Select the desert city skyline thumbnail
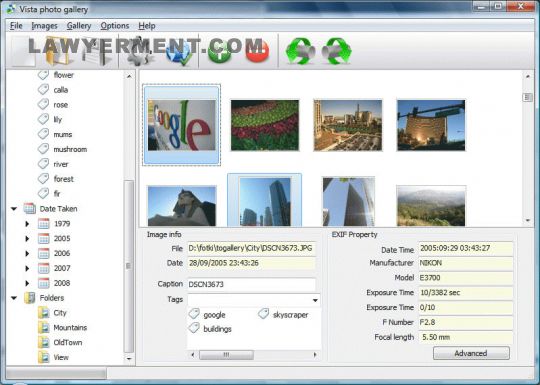540x385 pixels. pos(348,125)
